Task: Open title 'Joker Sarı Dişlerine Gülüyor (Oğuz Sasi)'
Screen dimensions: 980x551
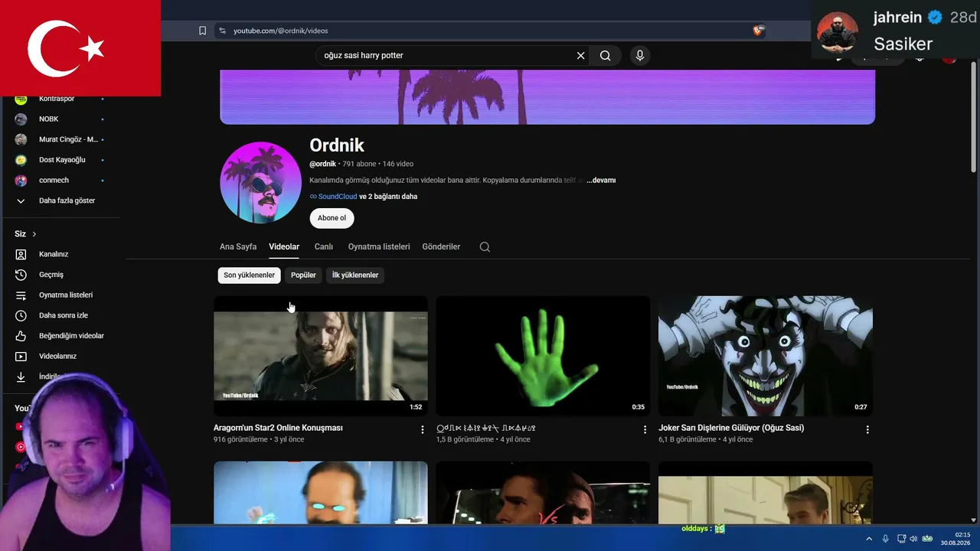Action: (x=731, y=429)
